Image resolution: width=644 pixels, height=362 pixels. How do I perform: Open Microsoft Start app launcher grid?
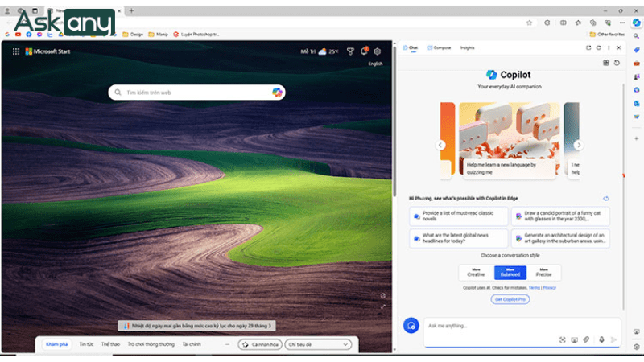click(x=16, y=51)
